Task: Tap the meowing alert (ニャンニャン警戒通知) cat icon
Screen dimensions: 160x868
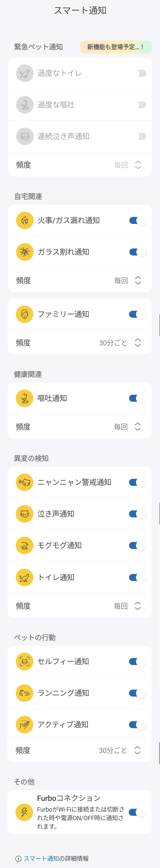Action: (x=25, y=482)
